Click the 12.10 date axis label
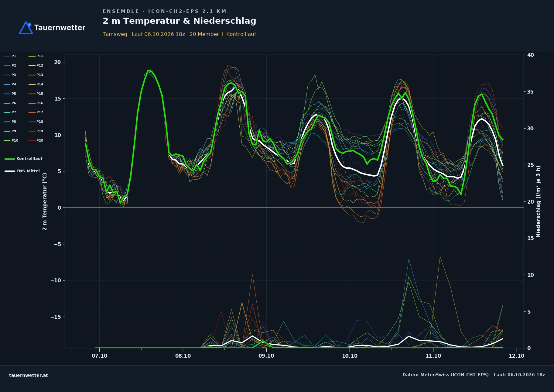Image resolution: width=554 pixels, height=392 pixels. (516, 356)
